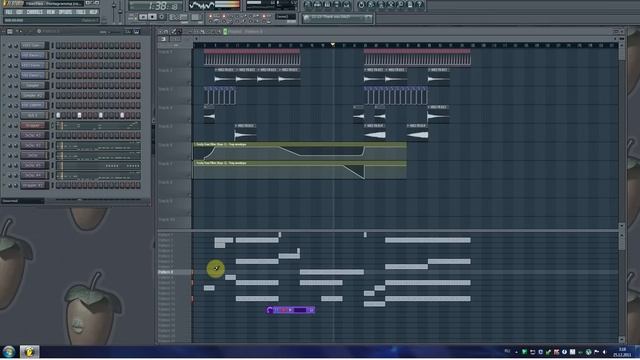Select the Fruity Free Filter clip on Track 7
640x360 pixels.
[300, 171]
